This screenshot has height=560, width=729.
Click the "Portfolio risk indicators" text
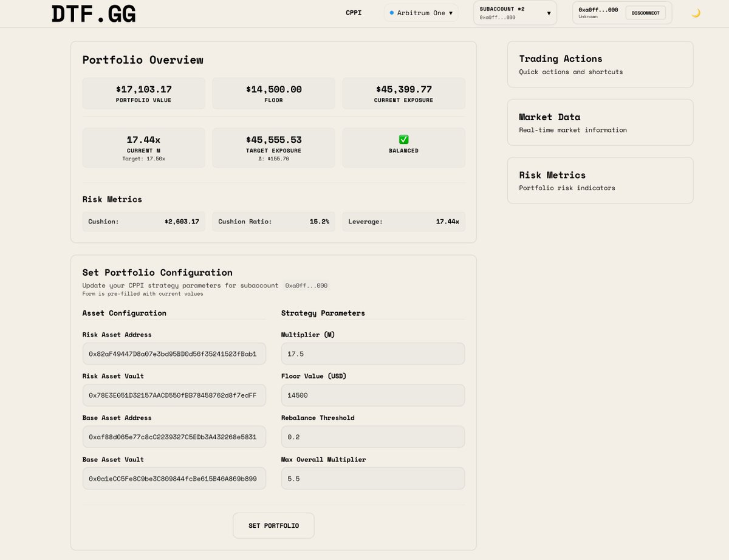pyautogui.click(x=567, y=188)
